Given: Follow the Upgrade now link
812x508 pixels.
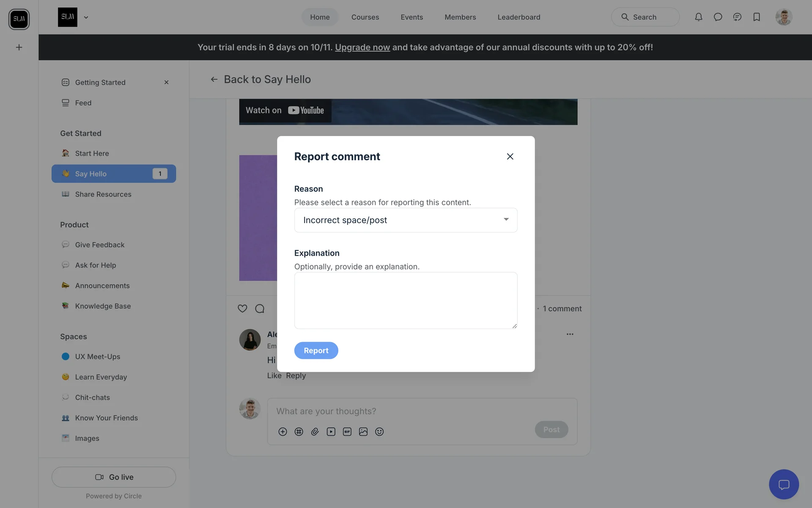Looking at the screenshot, I should 362,47.
